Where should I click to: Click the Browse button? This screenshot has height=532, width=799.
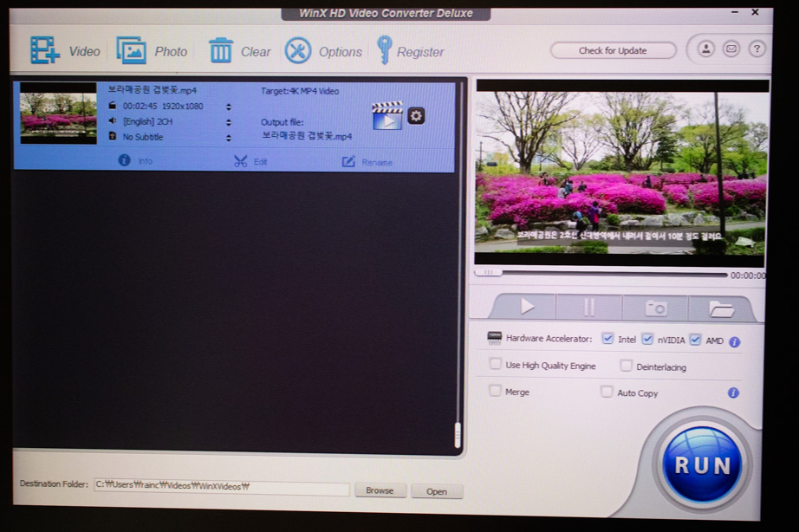click(380, 490)
